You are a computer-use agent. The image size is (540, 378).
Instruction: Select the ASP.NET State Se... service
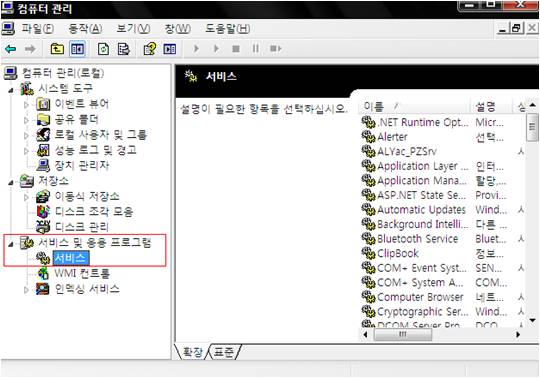pos(421,195)
